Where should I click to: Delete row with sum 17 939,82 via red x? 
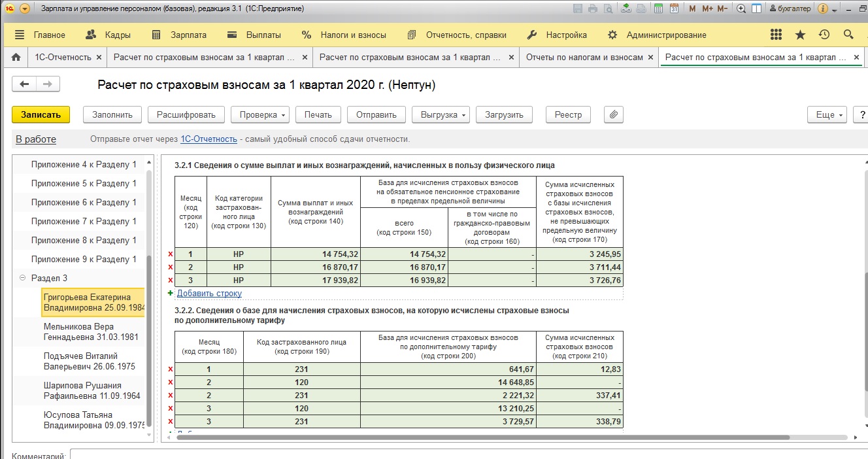(x=171, y=280)
